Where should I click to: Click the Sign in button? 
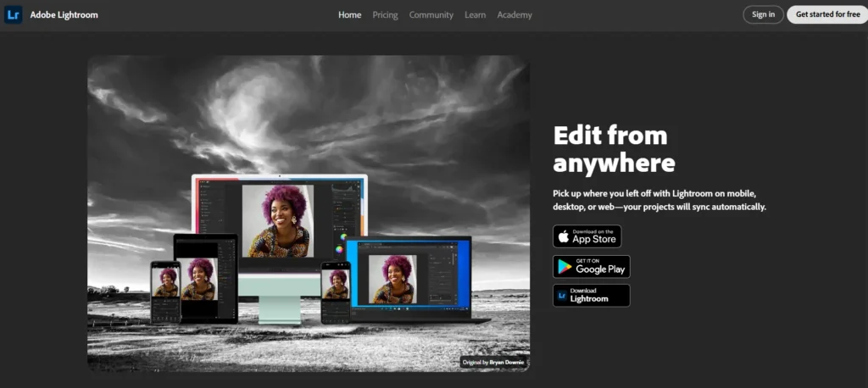764,14
